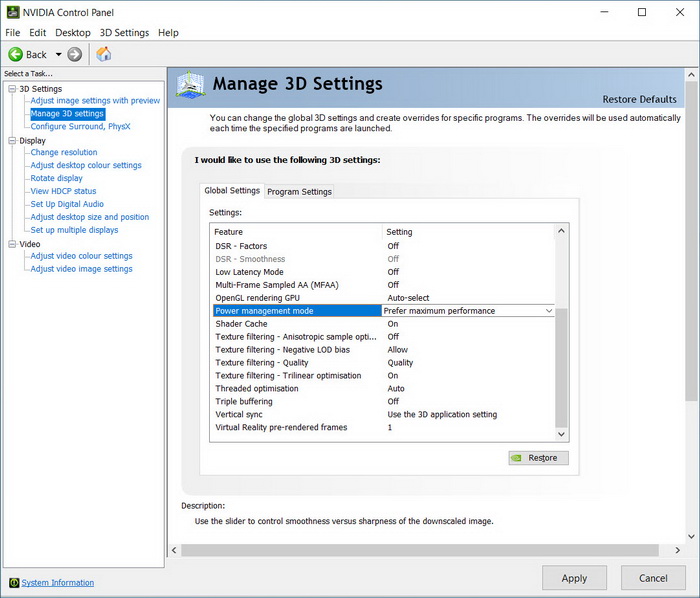700x598 pixels.
Task: Select the Vertical sync row
Action: click(x=383, y=414)
